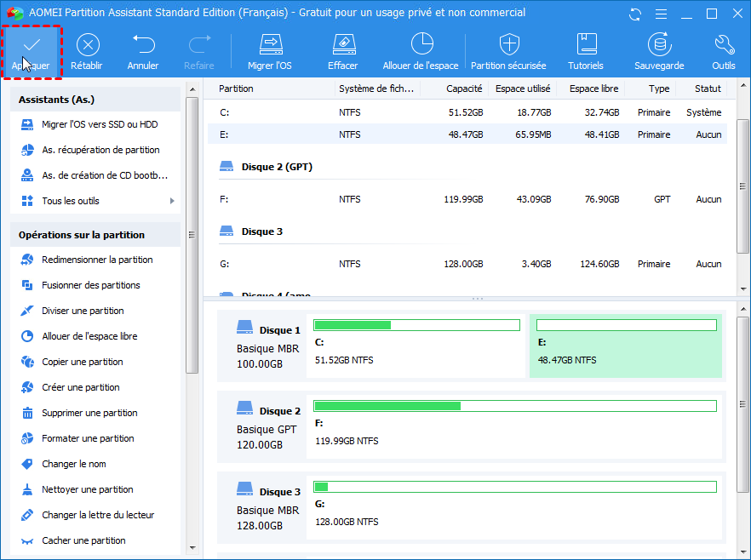The height and width of the screenshot is (560, 751).
Task: Collapse the Assistants (As.) panel header
Action: (x=95, y=100)
